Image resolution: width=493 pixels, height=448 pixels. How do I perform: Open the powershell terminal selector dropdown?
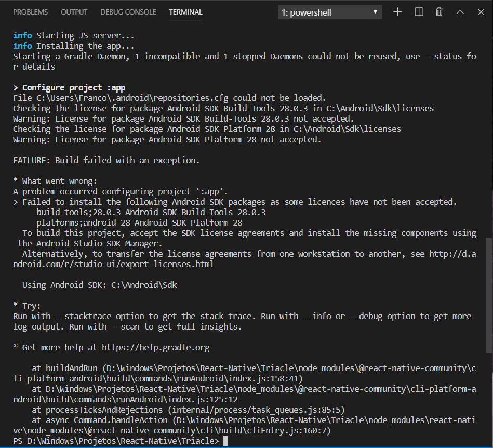[329, 12]
